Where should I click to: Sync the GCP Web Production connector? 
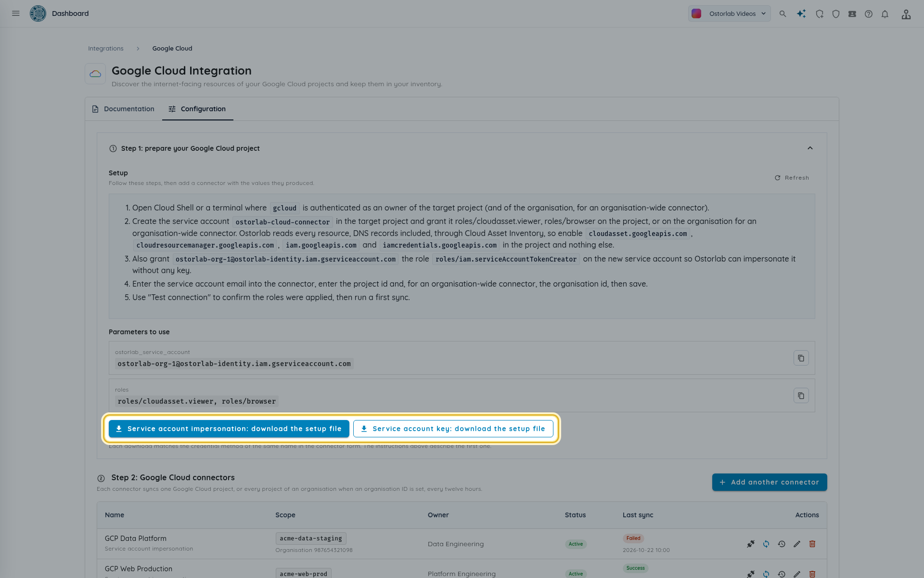click(x=766, y=574)
